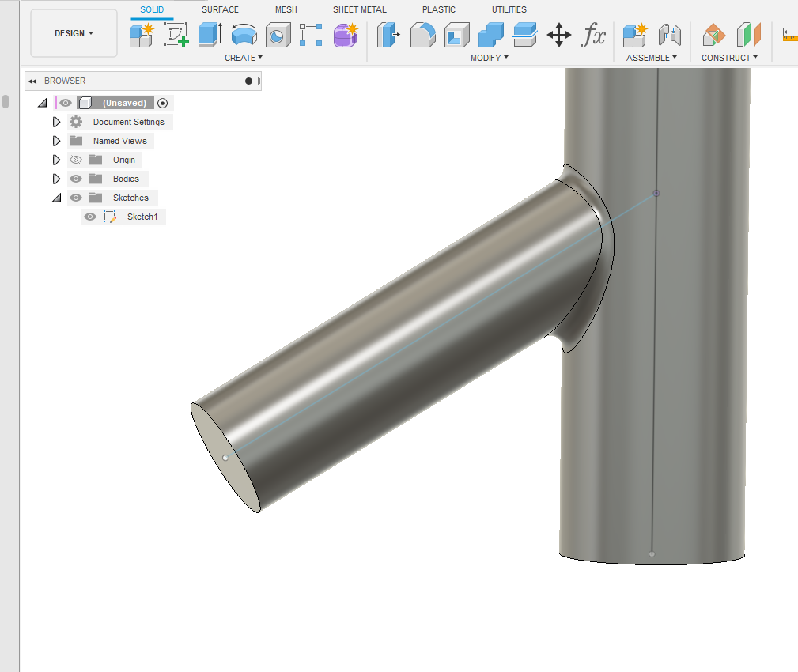
Task: Select the Move/Copy tool
Action: click(558, 36)
